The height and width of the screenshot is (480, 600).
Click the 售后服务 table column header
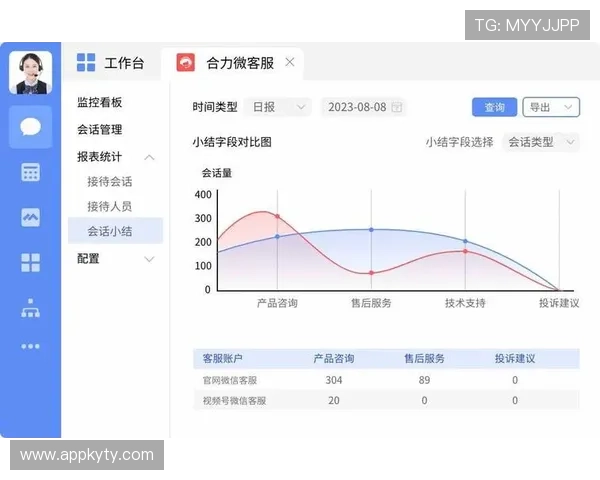[x=424, y=359]
